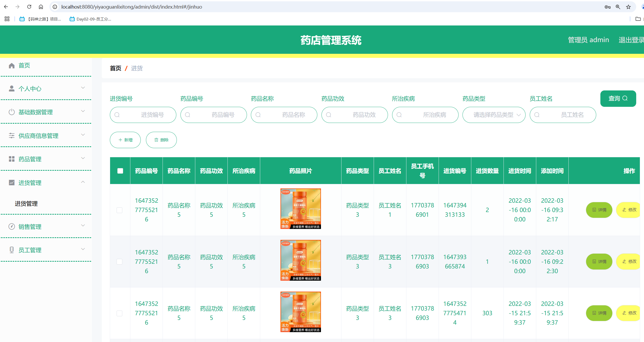Open the password key icon in address bar

pyautogui.click(x=607, y=7)
